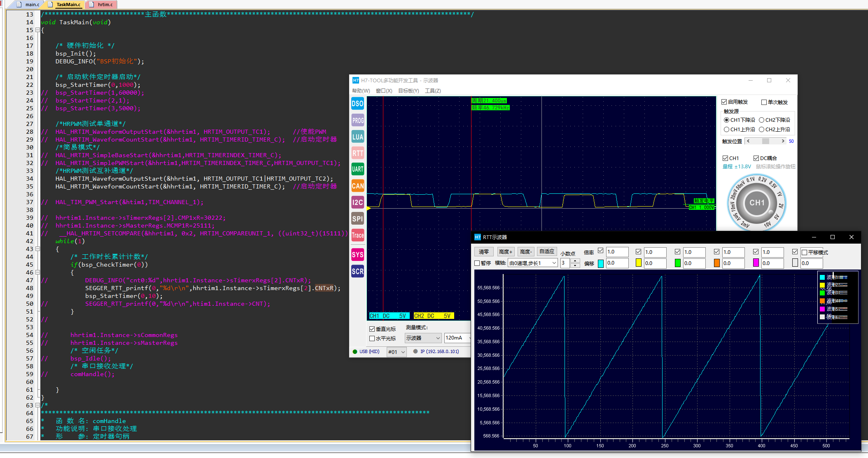The image size is (868, 458).
Task: Toggle DC耦合 coupling checkbox
Action: pos(756,158)
